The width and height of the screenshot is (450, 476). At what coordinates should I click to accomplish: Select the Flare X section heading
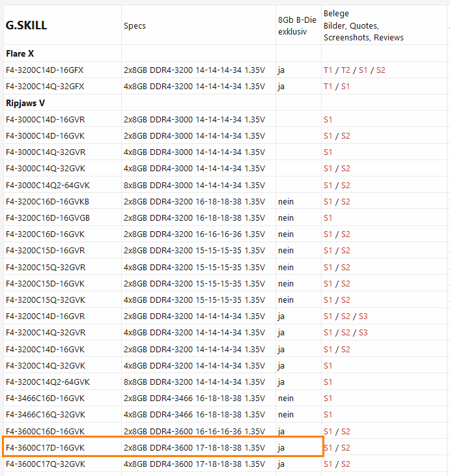(x=20, y=54)
